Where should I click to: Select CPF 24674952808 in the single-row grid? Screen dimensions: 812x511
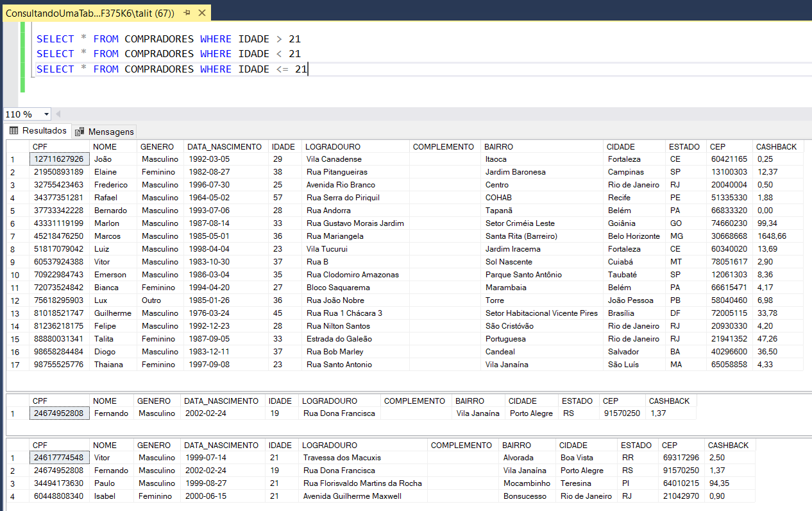coord(59,413)
